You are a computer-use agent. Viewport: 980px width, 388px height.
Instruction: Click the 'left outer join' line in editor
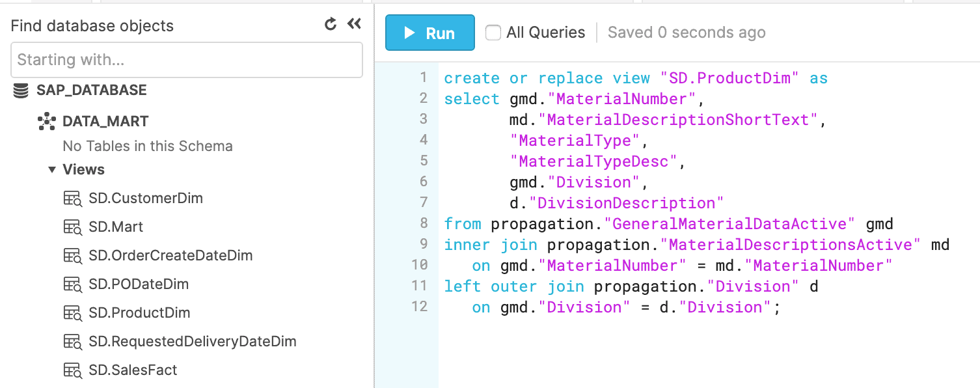(630, 286)
